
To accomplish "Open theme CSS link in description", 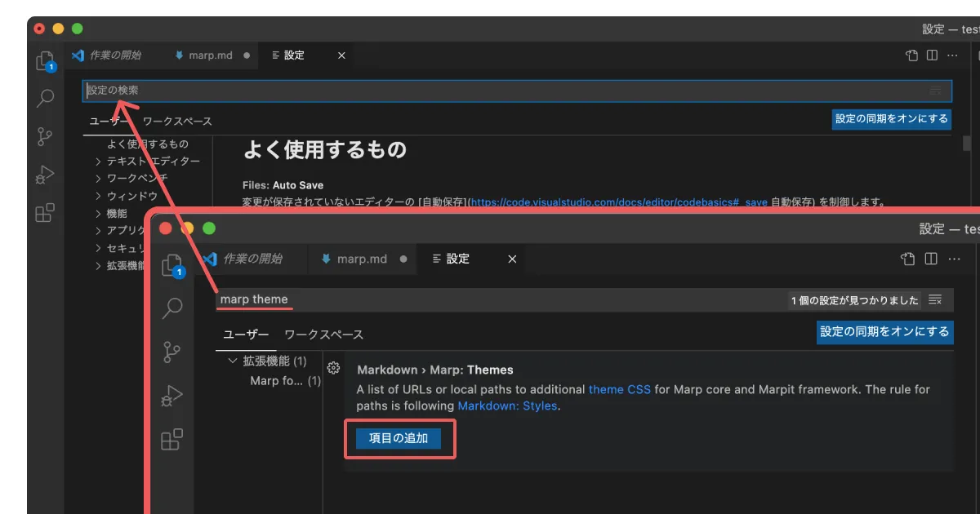I will tap(620, 389).
